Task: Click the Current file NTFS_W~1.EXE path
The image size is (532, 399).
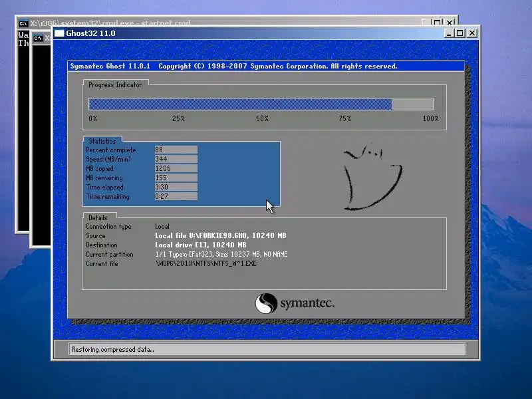Action: [205, 263]
